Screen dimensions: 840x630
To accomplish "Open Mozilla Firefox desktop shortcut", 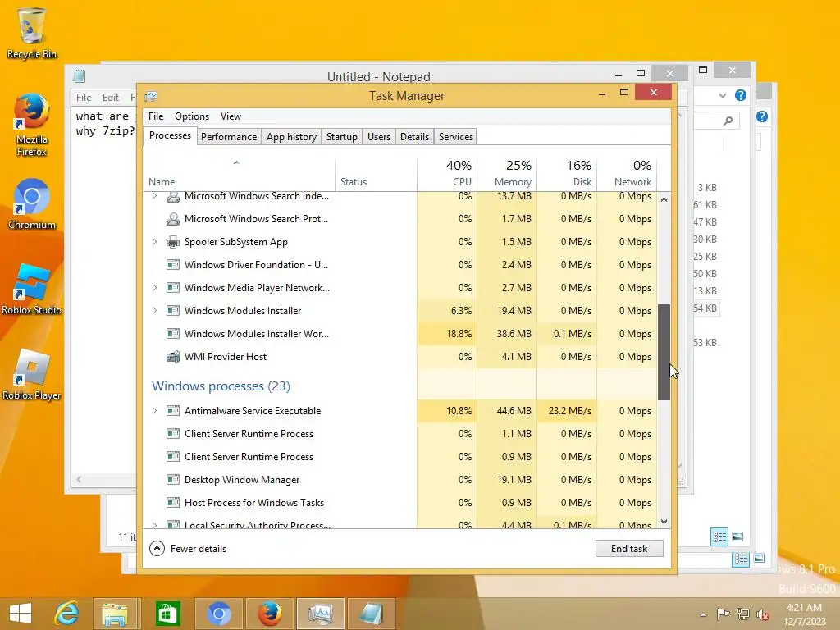I will (32, 125).
